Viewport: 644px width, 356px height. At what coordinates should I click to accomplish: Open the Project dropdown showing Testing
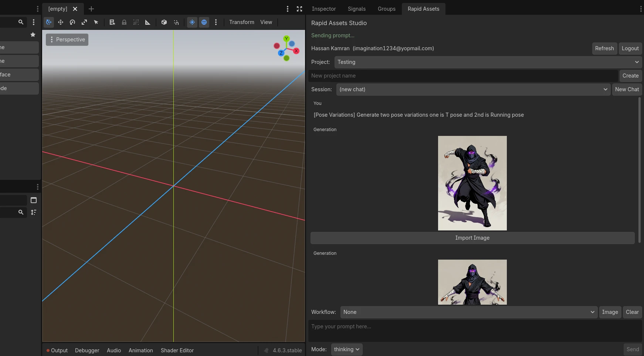pyautogui.click(x=488, y=62)
